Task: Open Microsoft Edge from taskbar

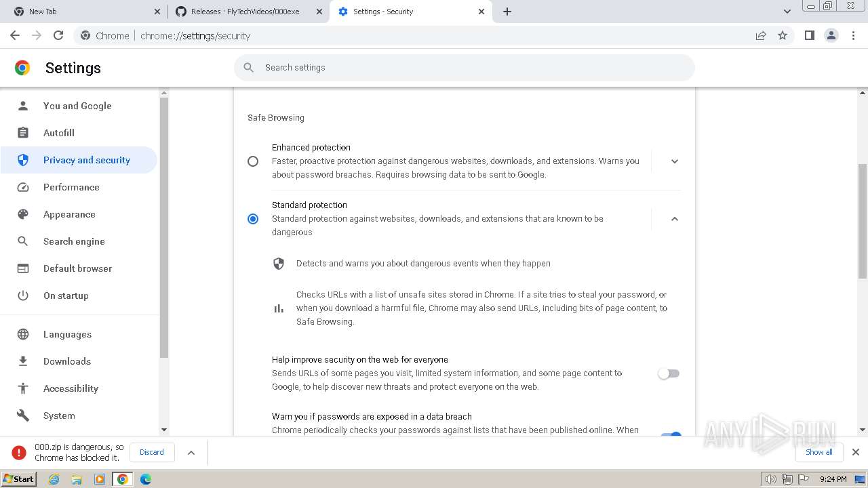Action: [145, 479]
